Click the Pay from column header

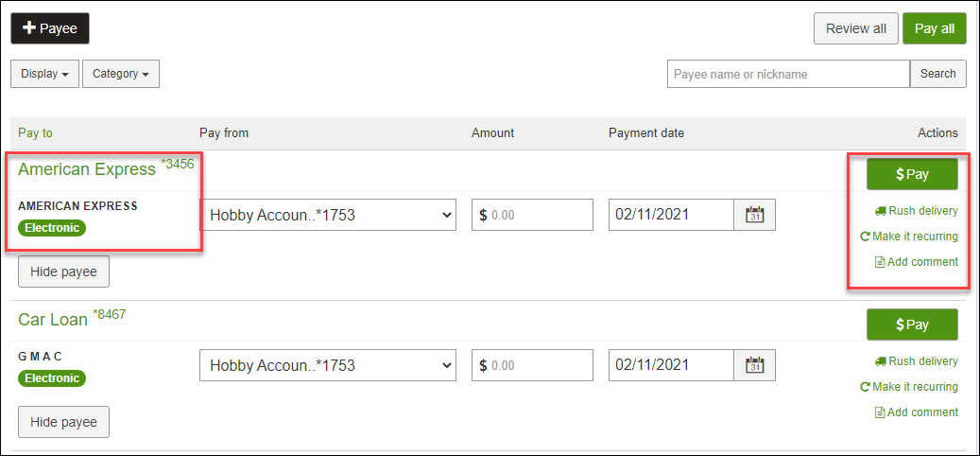[224, 132]
